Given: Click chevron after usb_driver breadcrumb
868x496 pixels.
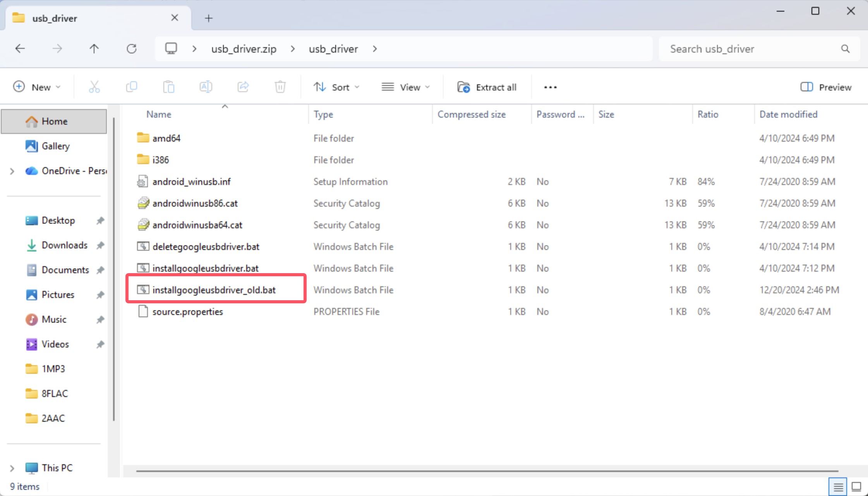Looking at the screenshot, I should tap(375, 49).
